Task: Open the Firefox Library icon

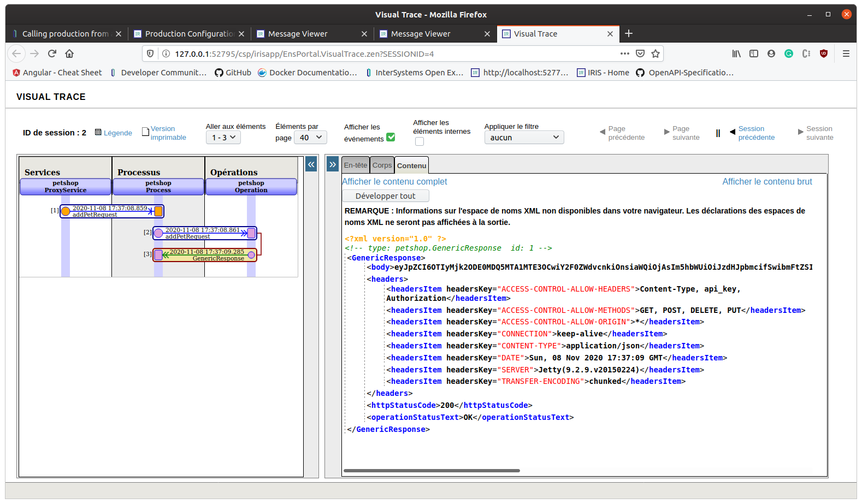Action: (x=736, y=54)
